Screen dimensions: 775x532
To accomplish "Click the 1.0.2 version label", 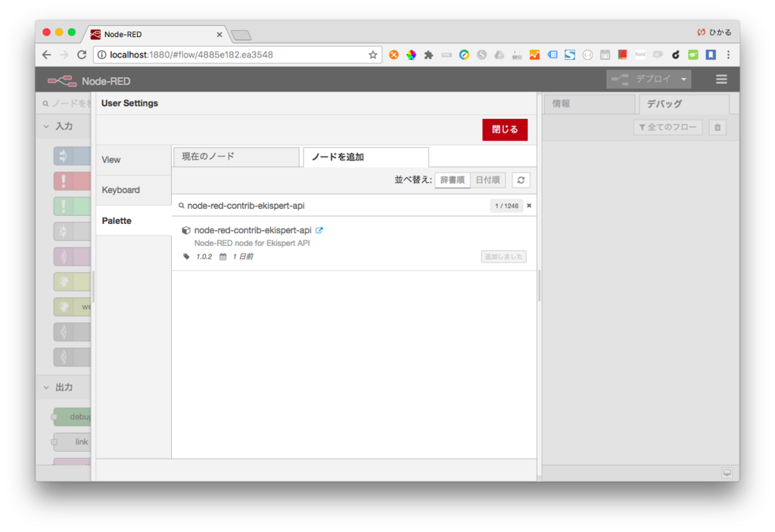I will 204,257.
